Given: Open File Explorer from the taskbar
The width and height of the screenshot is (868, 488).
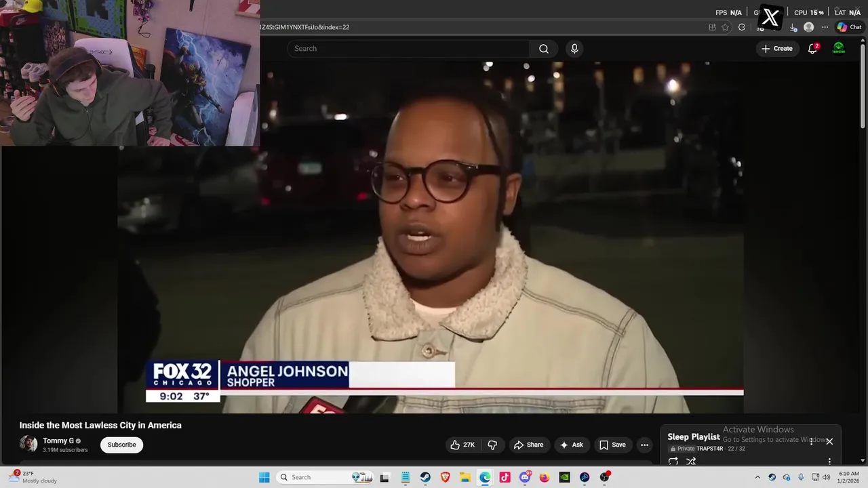Looking at the screenshot, I should point(465,477).
